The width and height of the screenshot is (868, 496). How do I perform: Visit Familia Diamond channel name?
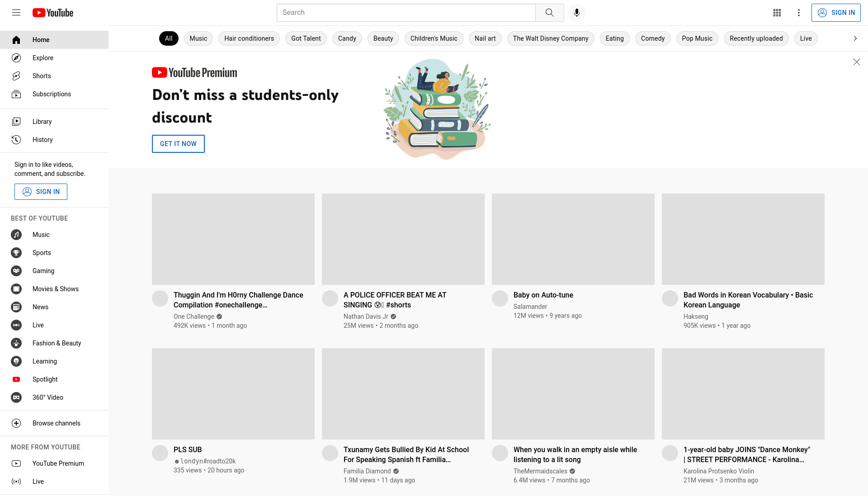pos(367,471)
